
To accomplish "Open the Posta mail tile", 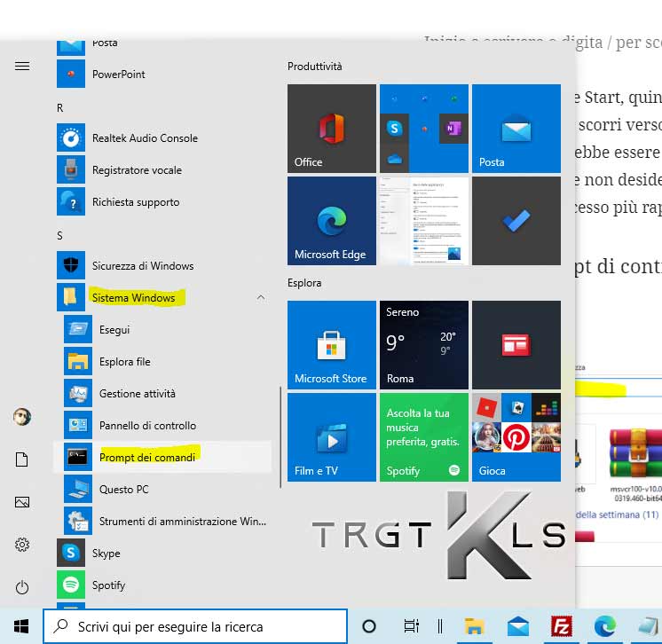I will pos(516,129).
